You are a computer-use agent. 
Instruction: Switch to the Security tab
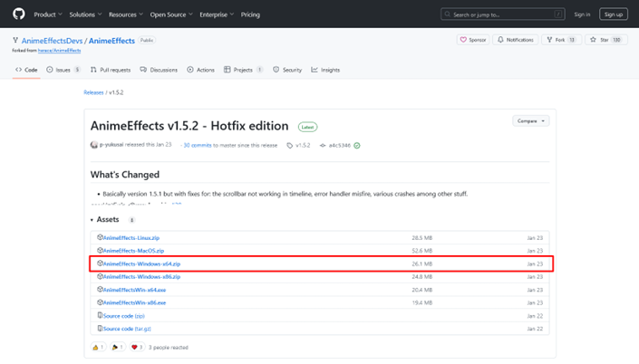click(x=287, y=70)
